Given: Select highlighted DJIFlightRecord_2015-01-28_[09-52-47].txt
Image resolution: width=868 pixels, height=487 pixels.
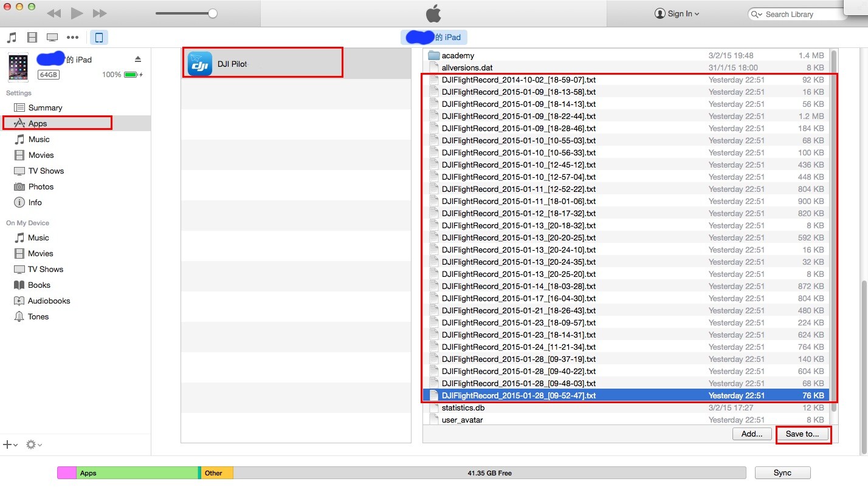Looking at the screenshot, I should pyautogui.click(x=626, y=395).
